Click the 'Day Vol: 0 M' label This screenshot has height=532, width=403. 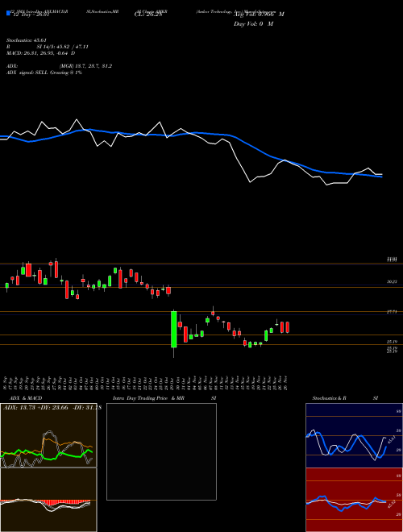click(253, 24)
